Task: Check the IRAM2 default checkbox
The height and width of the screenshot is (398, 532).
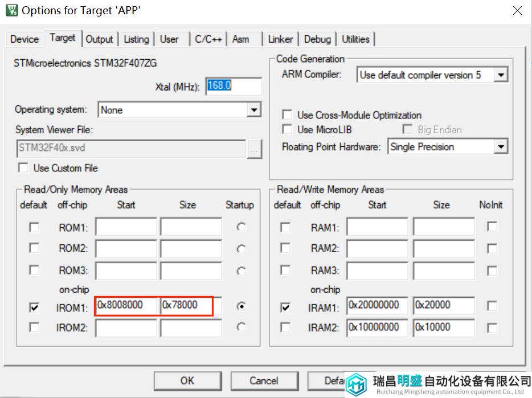Action: pos(285,327)
